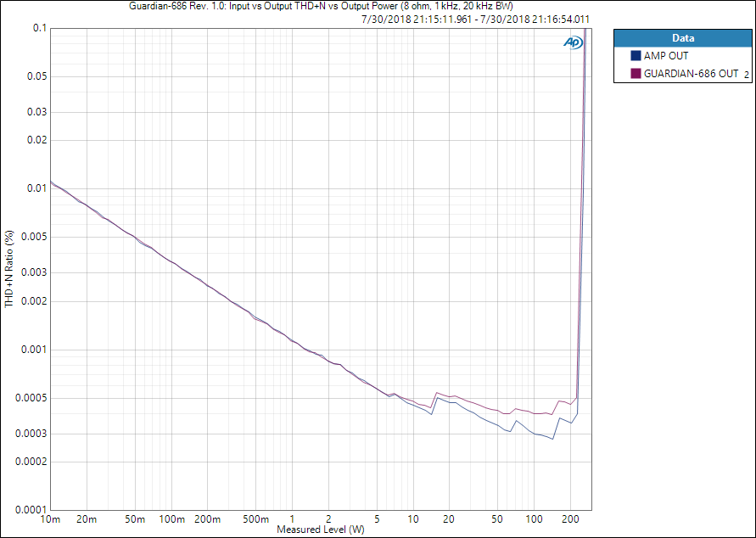
Task: Click the 0.003 tick on the Y axis
Action: (35, 272)
